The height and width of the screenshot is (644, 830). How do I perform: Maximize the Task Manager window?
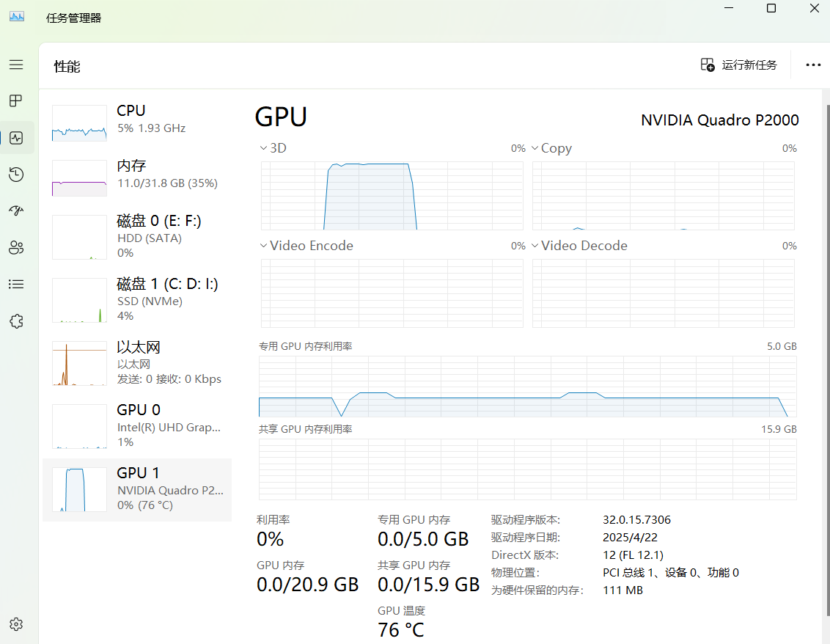pos(771,9)
